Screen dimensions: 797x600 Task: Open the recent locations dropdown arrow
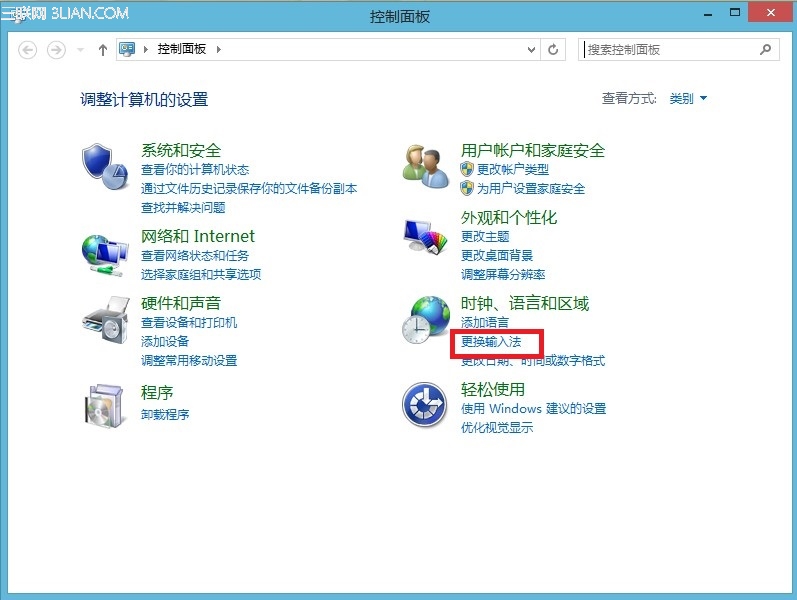pyautogui.click(x=80, y=50)
